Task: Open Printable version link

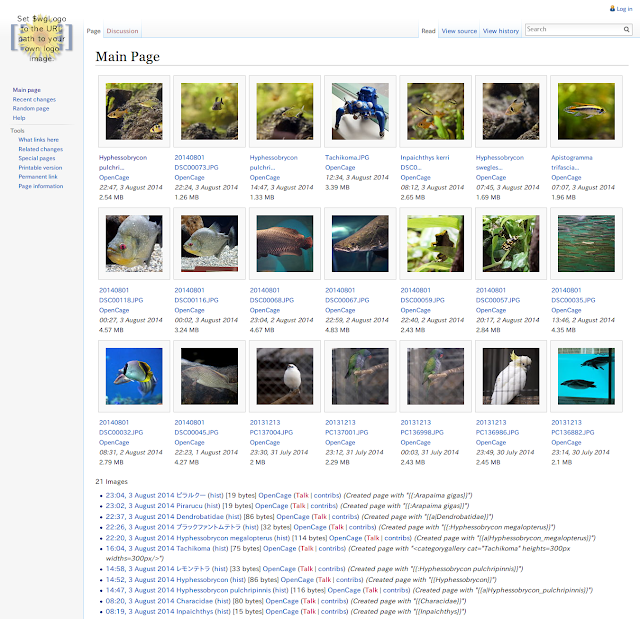Action: click(40, 168)
